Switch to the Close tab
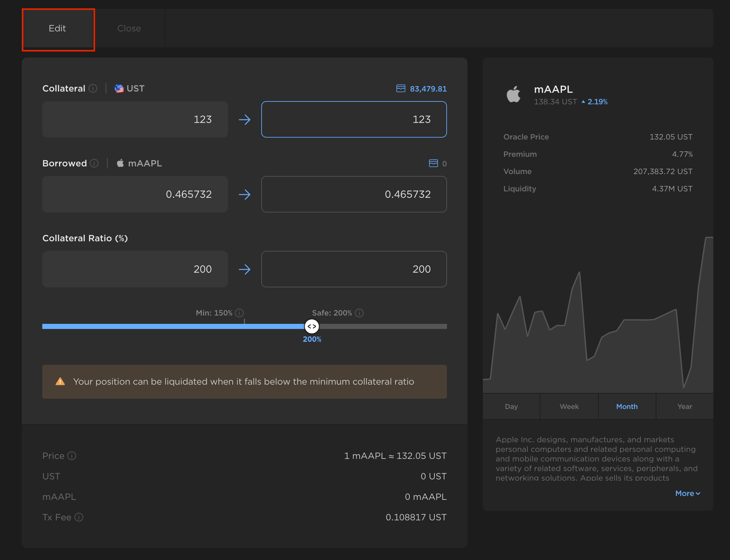 [129, 28]
